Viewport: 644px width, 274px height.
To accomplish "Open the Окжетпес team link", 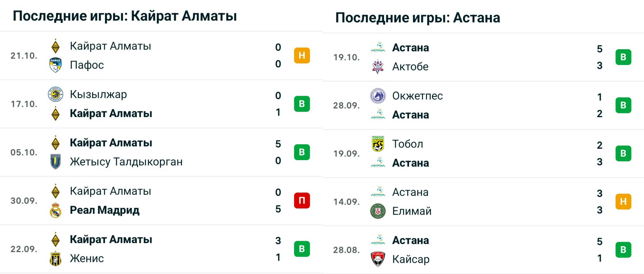I will (417, 96).
